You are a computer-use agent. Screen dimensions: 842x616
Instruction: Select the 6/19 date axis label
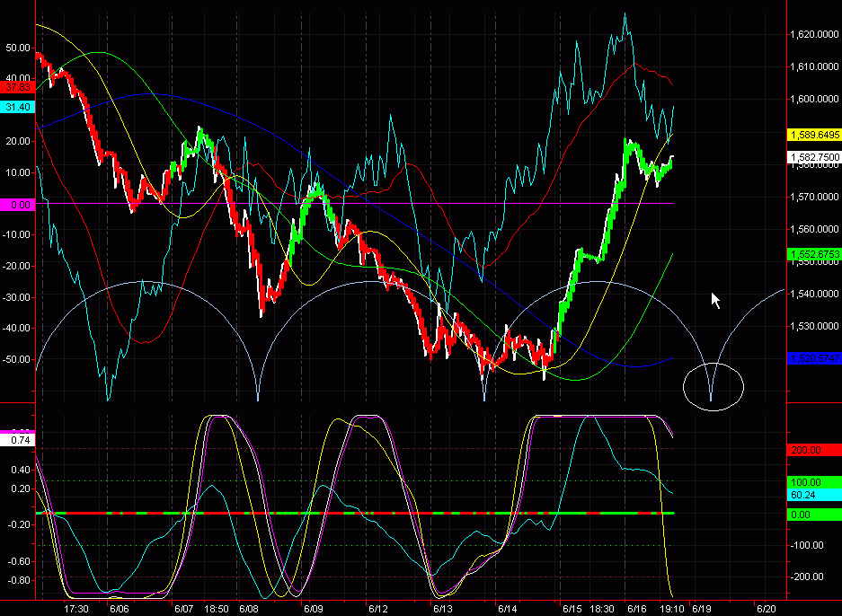(x=702, y=609)
